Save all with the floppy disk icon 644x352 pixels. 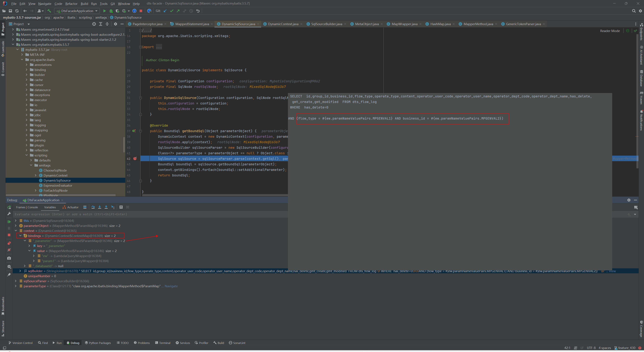10,11
